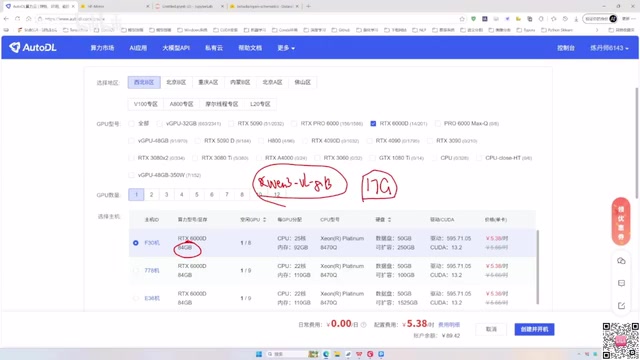640x360 pixels.
Task: Switch to region 佛山区
Action: pos(302,82)
